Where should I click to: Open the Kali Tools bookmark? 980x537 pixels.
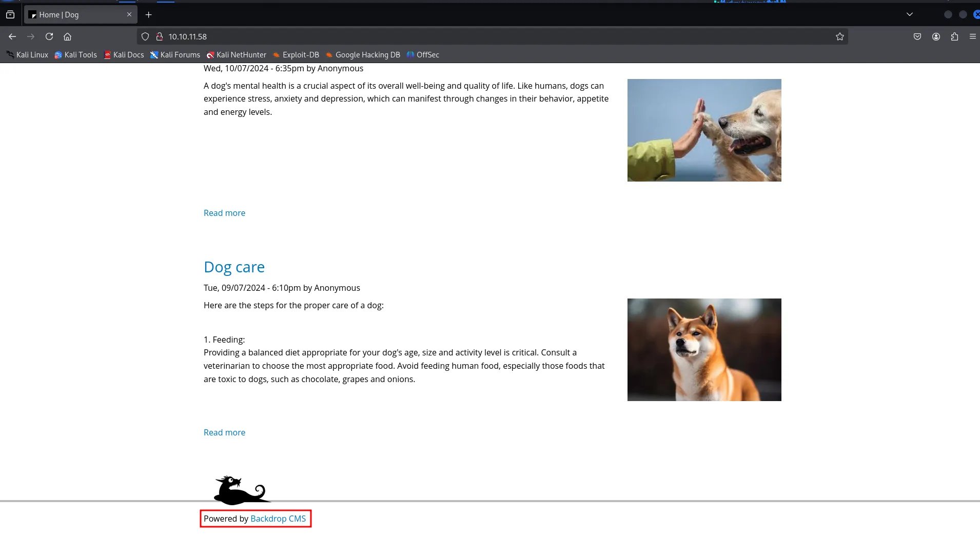76,55
